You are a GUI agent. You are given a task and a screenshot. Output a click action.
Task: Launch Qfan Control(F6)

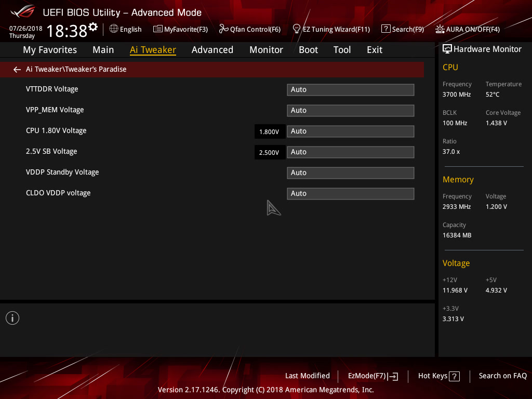pos(255,30)
